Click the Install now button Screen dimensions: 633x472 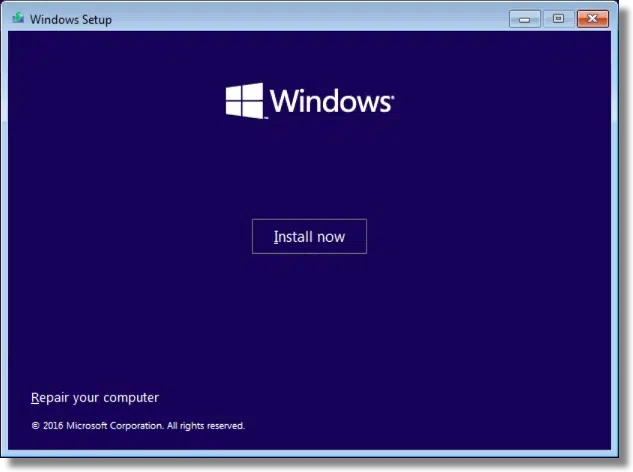309,236
